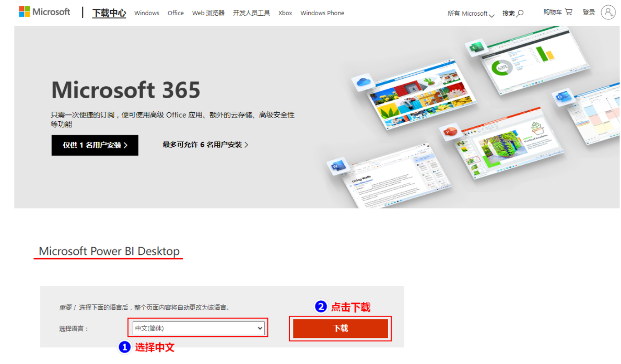Screen dimensions: 621x364
Task: Click the Word document screenshot thumbnail
Action: click(x=396, y=177)
